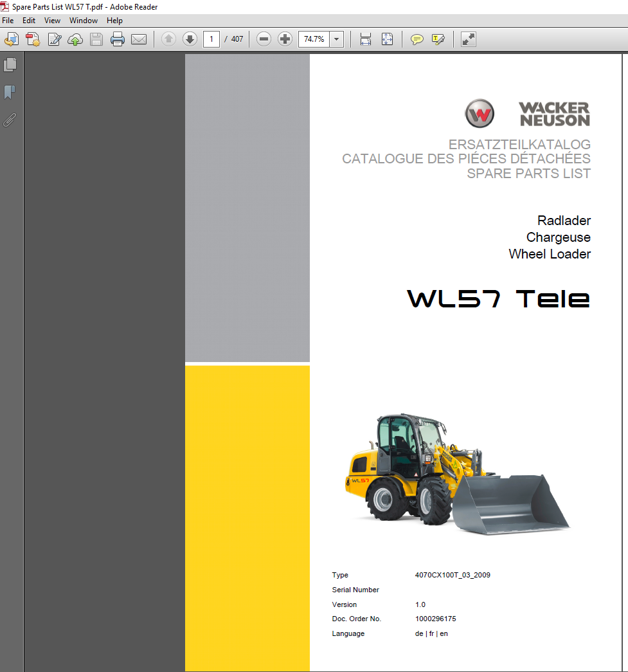This screenshot has height=672, width=628.
Task: Toggle Fit One Full Page view
Action: click(x=387, y=39)
